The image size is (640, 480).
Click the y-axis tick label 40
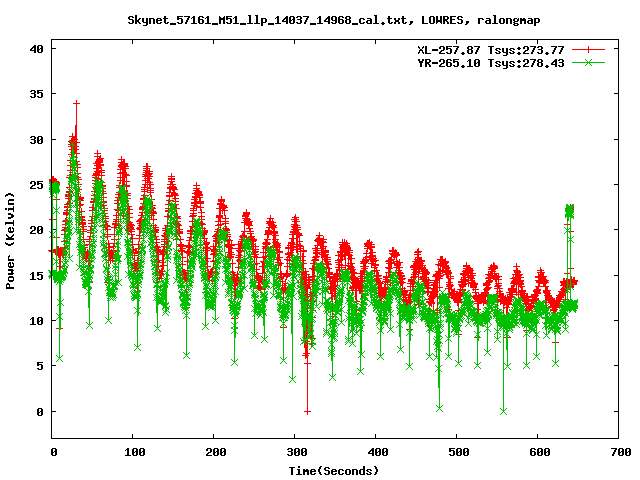36,49
